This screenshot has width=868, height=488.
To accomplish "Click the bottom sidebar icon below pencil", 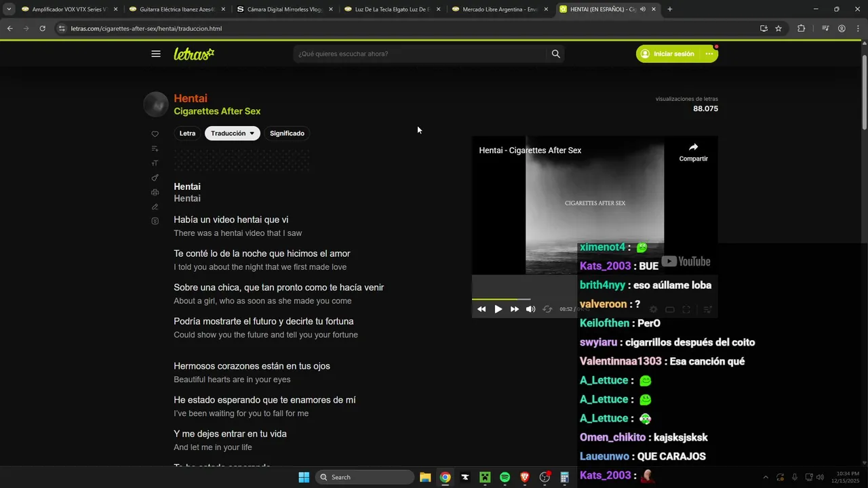I will click(x=155, y=221).
